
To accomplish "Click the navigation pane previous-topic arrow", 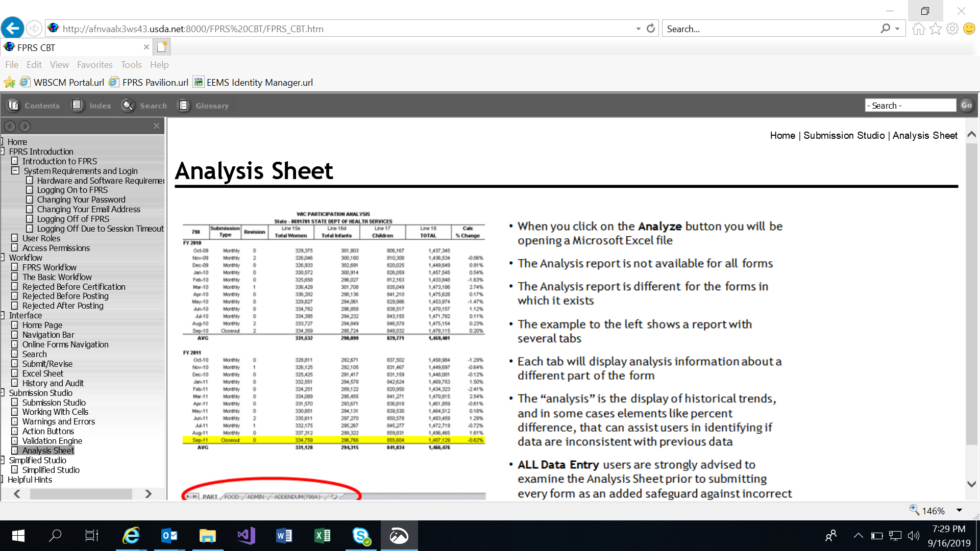I will pyautogui.click(x=10, y=126).
